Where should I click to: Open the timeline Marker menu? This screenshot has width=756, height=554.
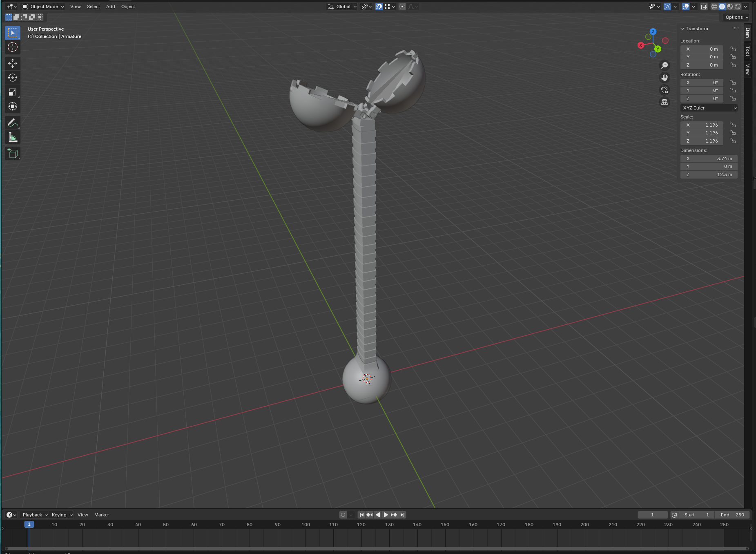[102, 515]
